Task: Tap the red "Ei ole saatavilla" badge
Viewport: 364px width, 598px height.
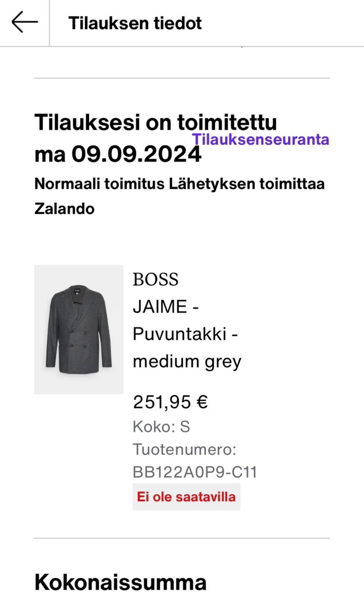Action: pos(186,497)
